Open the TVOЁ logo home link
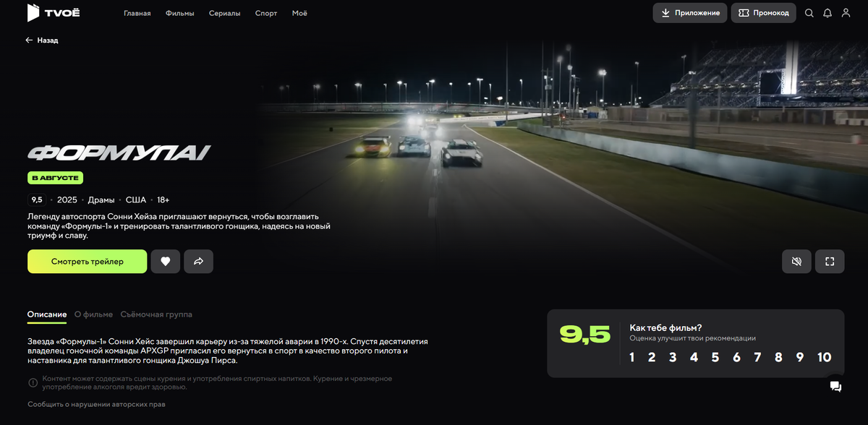This screenshot has height=425, width=868. tap(55, 13)
